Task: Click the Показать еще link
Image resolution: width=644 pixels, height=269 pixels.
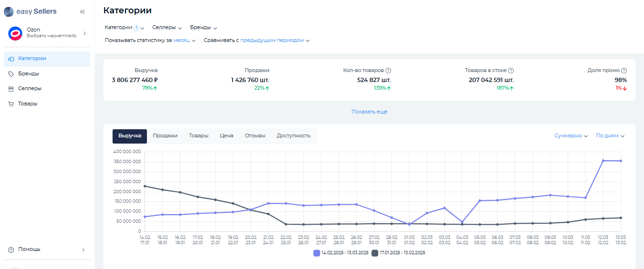Action: click(369, 112)
